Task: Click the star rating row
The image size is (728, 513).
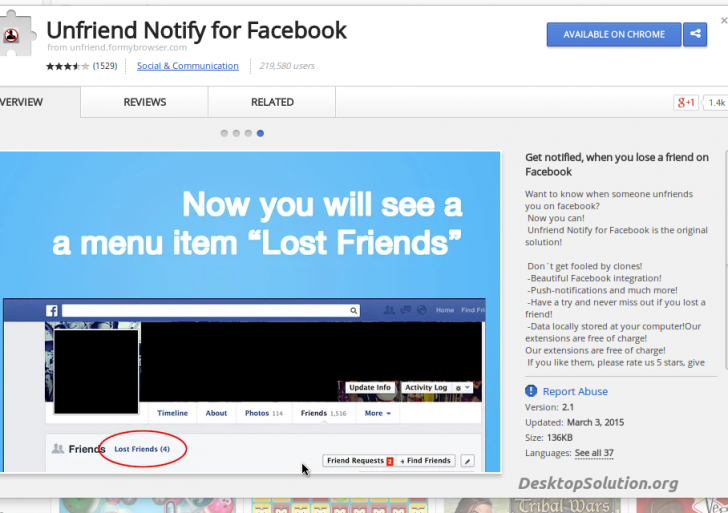Action: pos(67,66)
